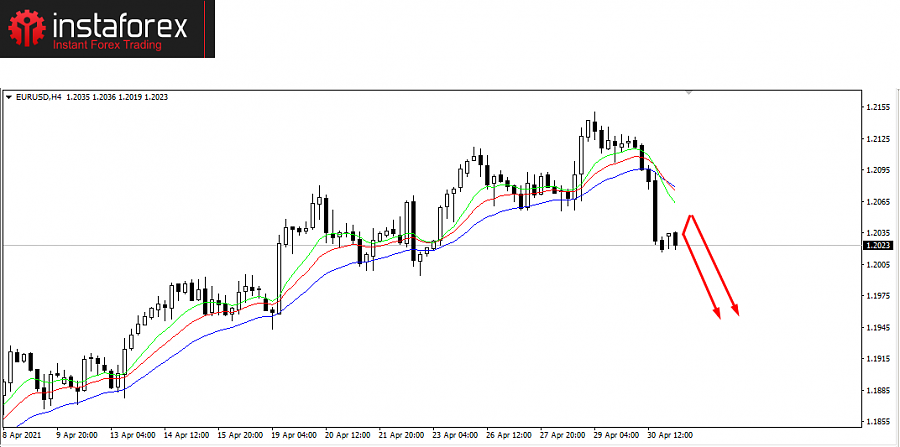Click the 23 Apr 04:00 time axis label
Image resolution: width=900 pixels, height=447 pixels.
pyautogui.click(x=455, y=436)
